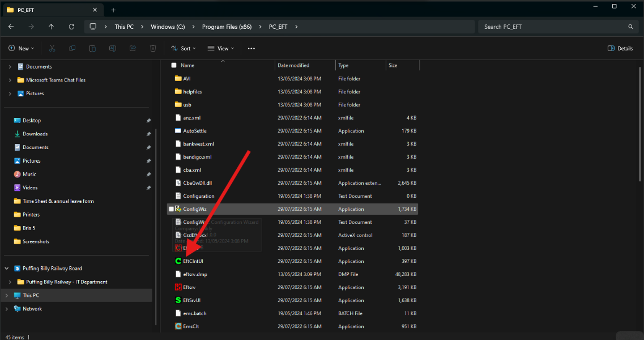
Task: Click the computer icon in address bar
Action: tap(93, 27)
